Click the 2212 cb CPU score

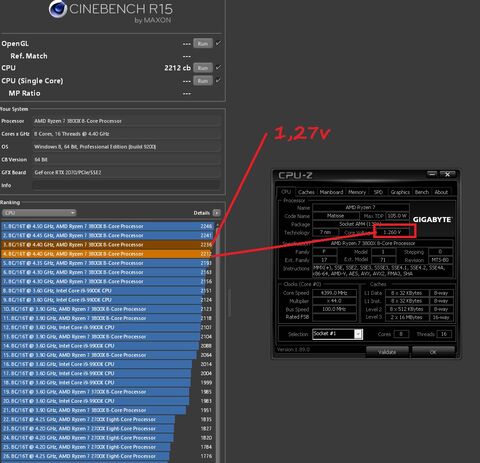click(177, 68)
